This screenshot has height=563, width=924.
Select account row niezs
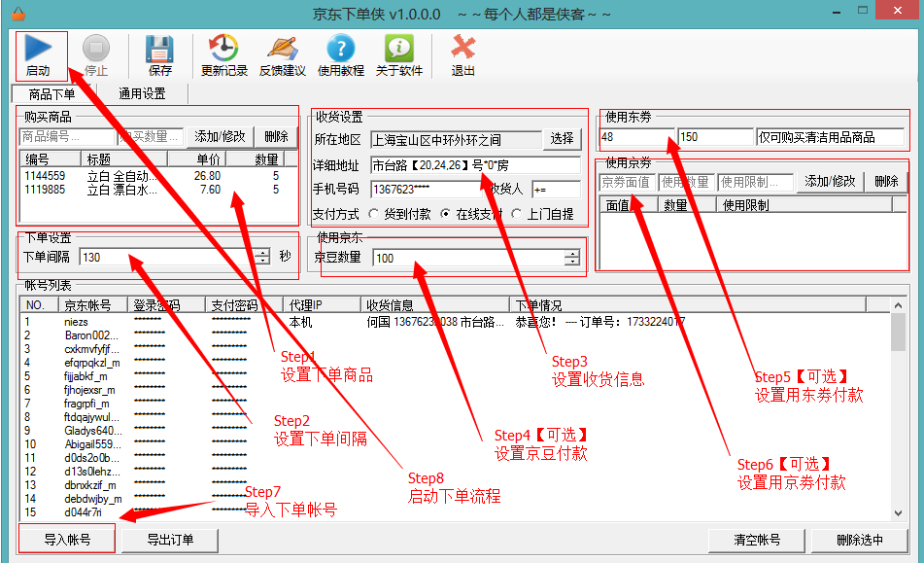pos(455,322)
